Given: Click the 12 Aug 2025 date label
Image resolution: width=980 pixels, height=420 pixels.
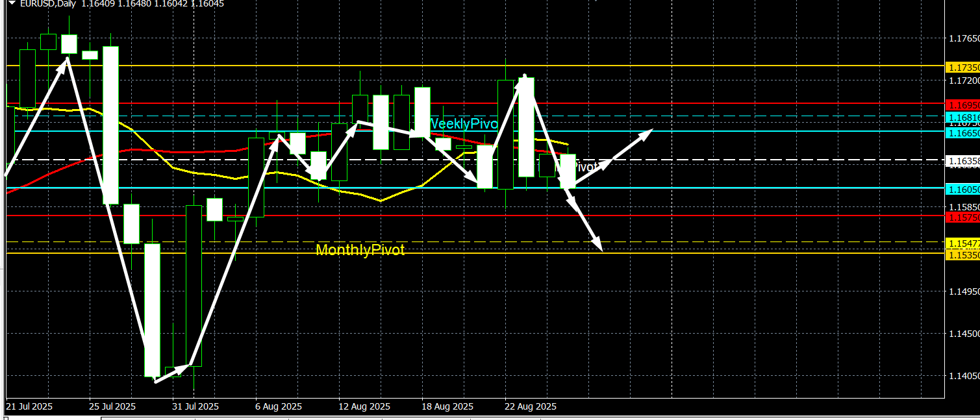Looking at the screenshot, I should [364, 407].
